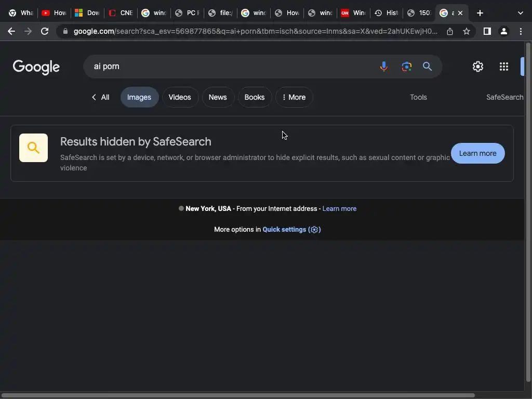The height and width of the screenshot is (399, 532).
Task: Switch to the Videos tab
Action: pyautogui.click(x=180, y=97)
